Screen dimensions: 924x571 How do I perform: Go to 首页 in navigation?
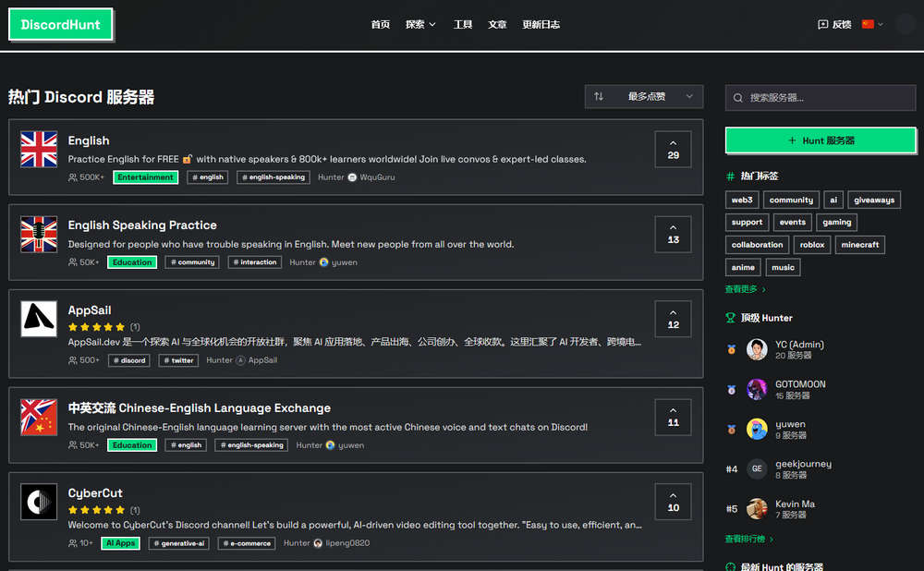[x=380, y=24]
